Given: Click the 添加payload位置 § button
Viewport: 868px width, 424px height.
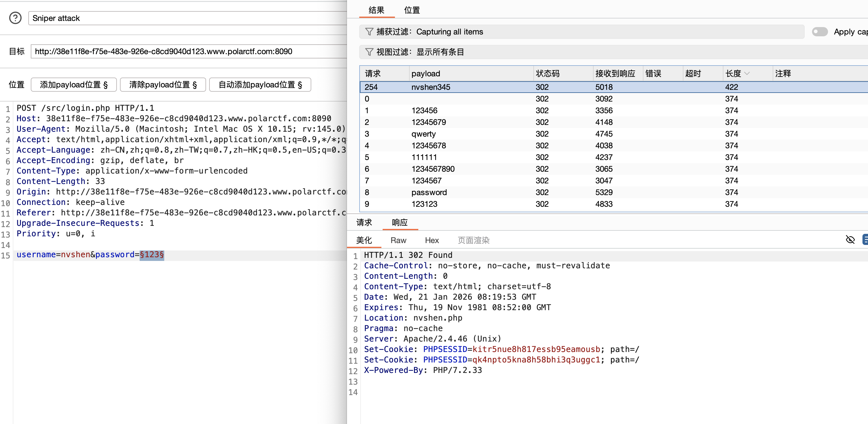Looking at the screenshot, I should 74,85.
